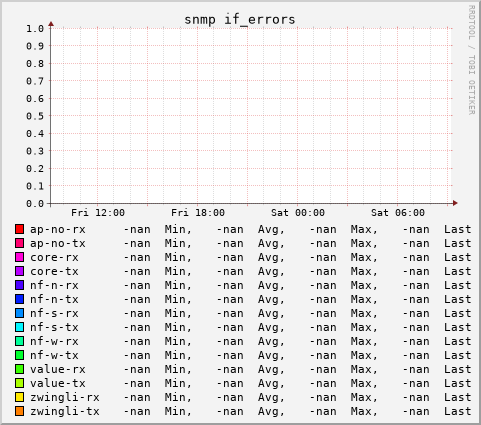
Task: Select the magenta core-rx color box
Action: (x=19, y=257)
